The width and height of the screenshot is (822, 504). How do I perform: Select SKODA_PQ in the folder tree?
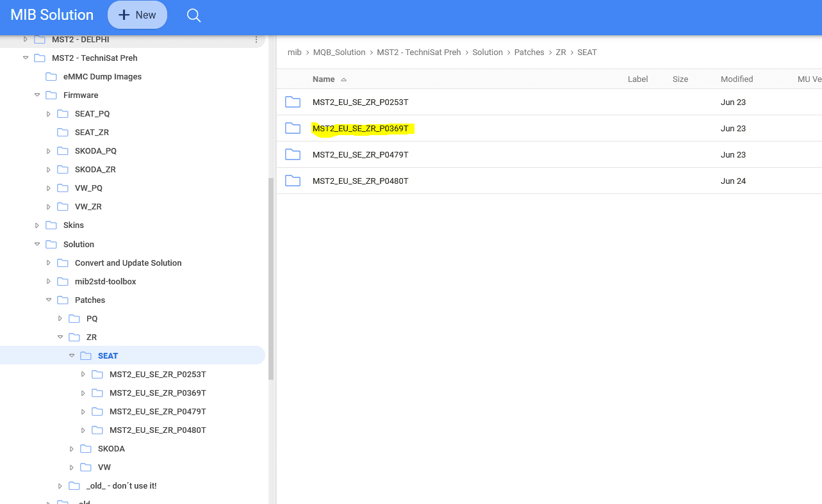pos(95,151)
